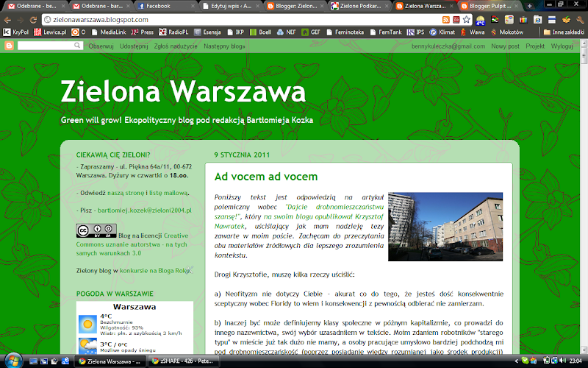Open the RadioPL bookmark
This screenshot has width=588, height=368.
point(173,32)
